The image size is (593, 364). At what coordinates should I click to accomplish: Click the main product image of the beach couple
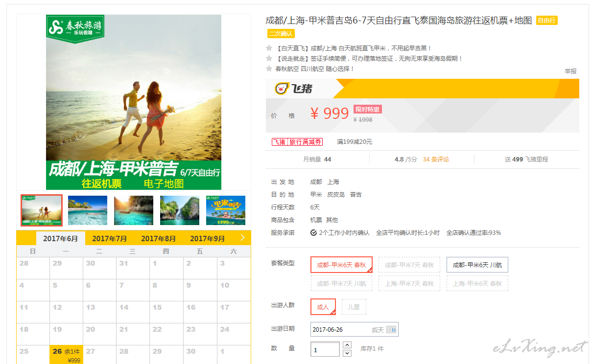coord(134,102)
